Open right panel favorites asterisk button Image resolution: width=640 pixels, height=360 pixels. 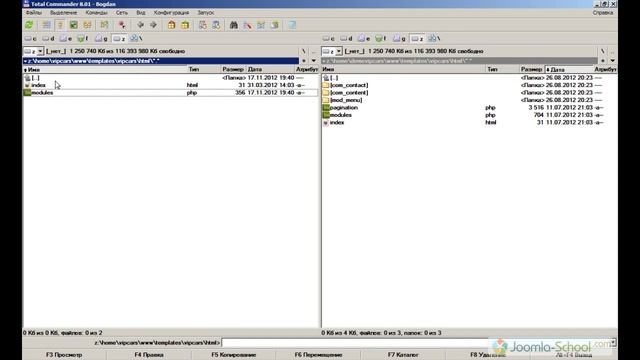602,61
